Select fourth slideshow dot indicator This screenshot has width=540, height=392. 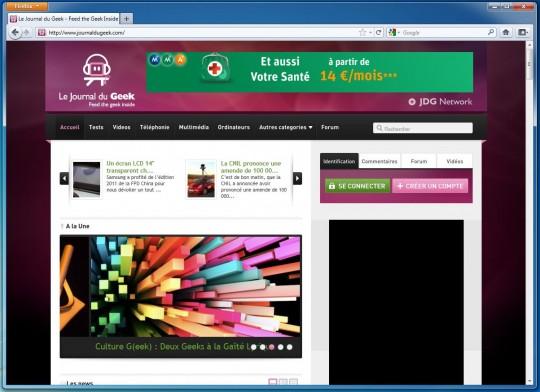pos(280,347)
